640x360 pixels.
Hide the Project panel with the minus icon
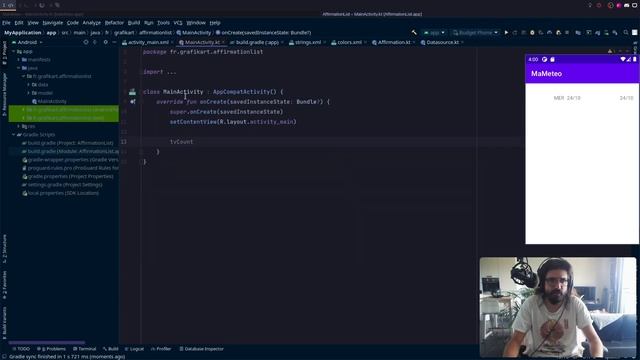tap(114, 42)
